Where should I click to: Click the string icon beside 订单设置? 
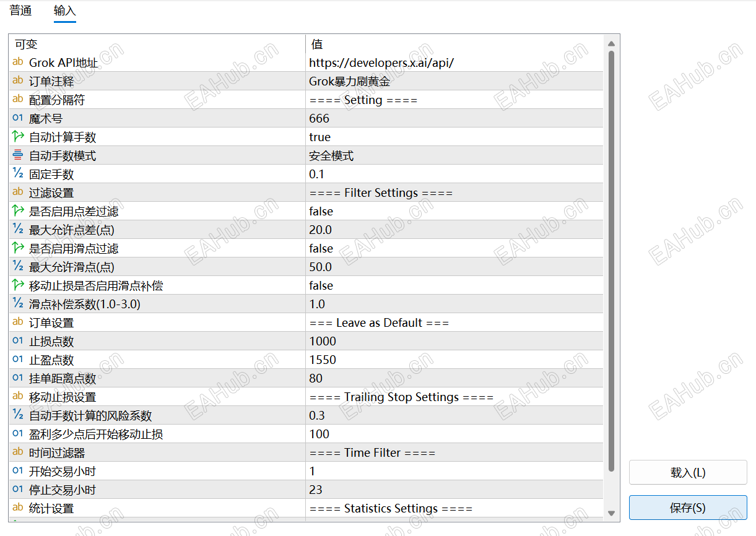point(17,322)
